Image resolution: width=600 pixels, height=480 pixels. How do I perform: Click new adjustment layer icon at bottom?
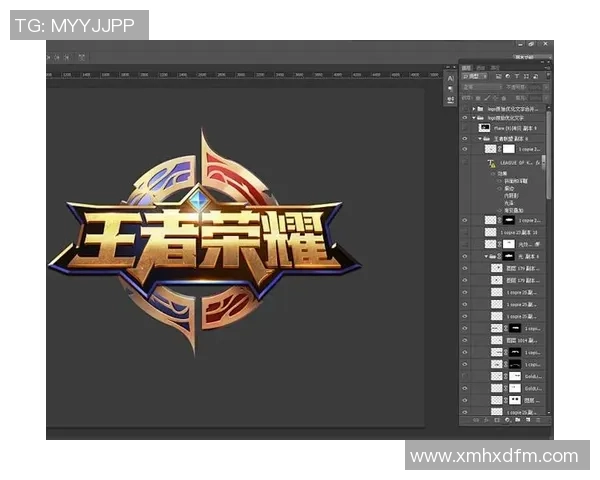point(507,420)
